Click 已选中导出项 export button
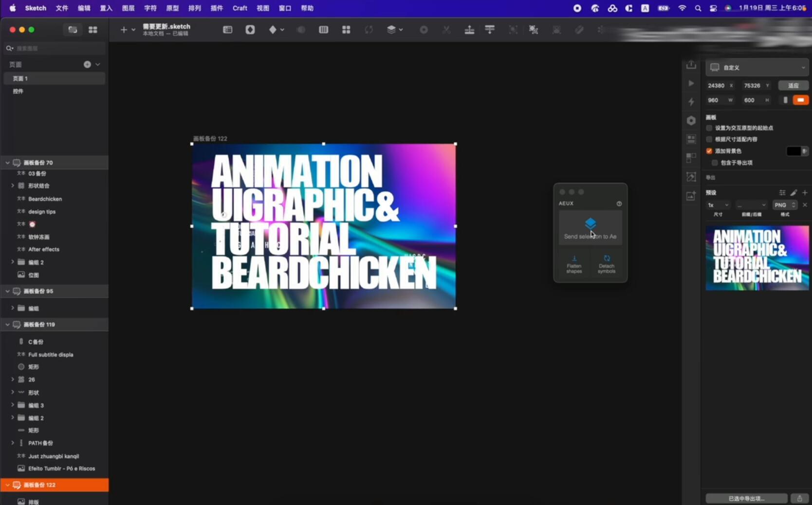Screen dimensions: 812x505 (746, 498)
